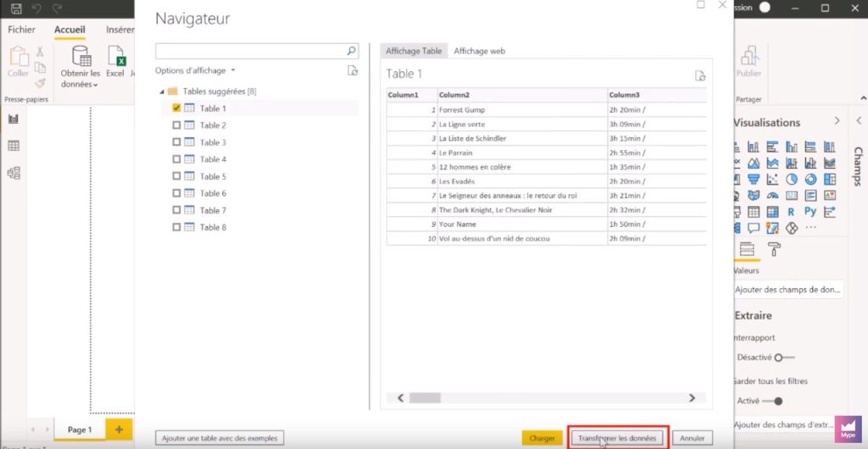
Task: Click the Redo arrow in title bar
Action: 57,8
